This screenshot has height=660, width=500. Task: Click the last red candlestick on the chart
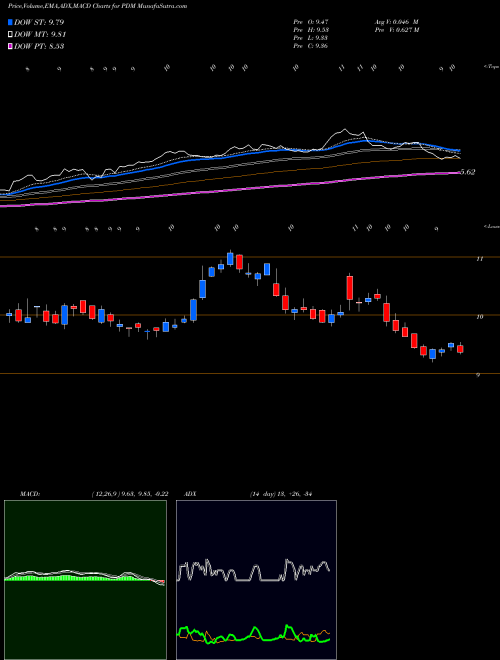tap(460, 349)
